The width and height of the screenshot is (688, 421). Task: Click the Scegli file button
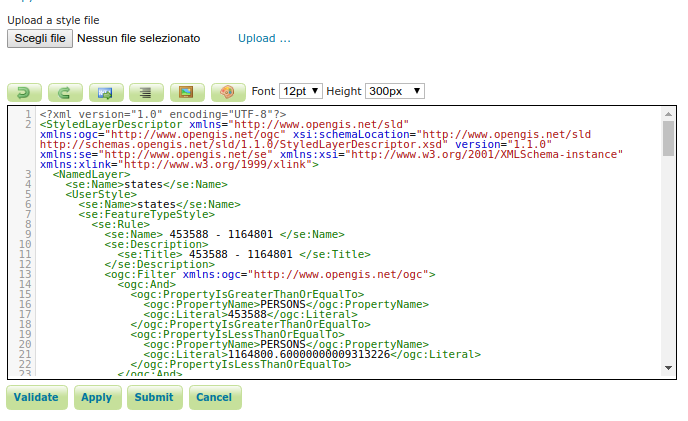39,38
